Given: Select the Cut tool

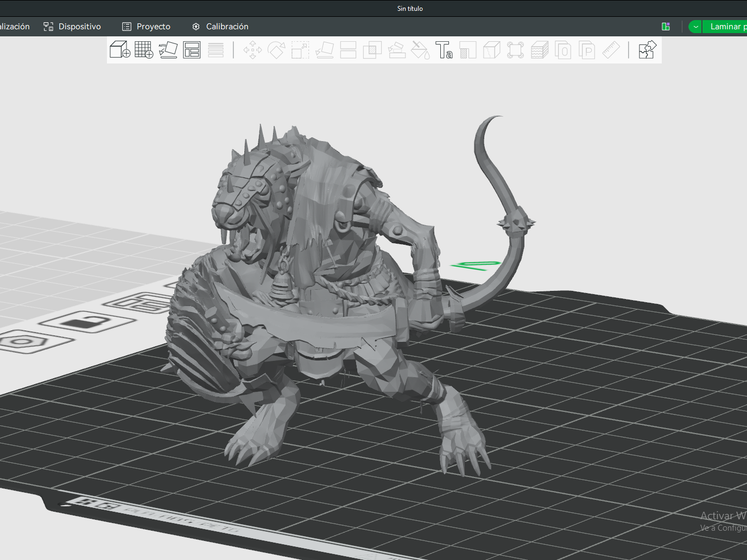Looking at the screenshot, I should point(348,50).
